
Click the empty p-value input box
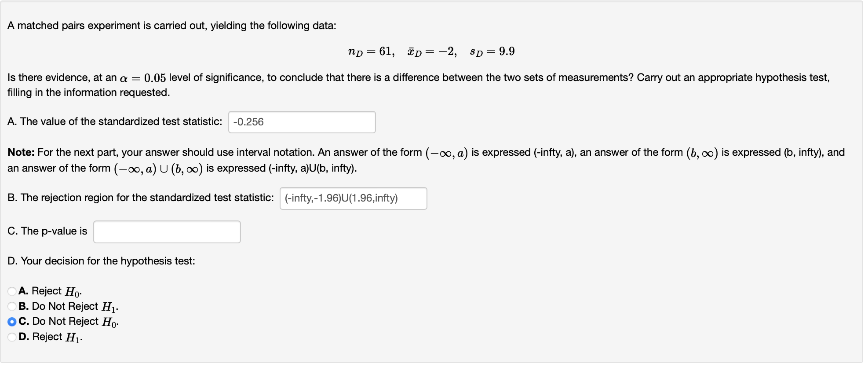(167, 231)
